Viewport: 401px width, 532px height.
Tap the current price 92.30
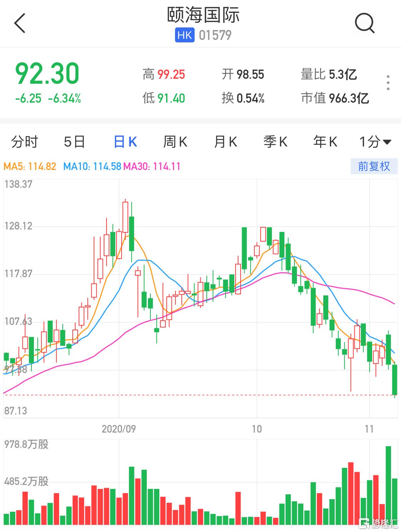[47, 74]
